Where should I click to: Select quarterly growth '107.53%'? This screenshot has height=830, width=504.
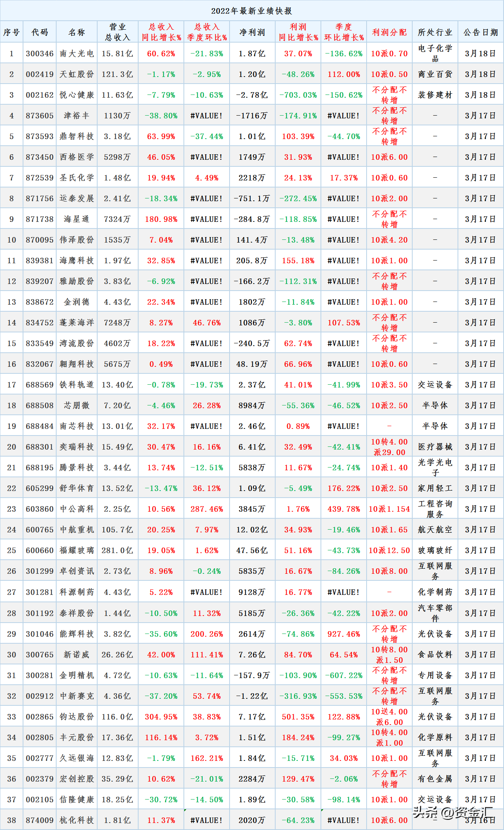(344, 323)
